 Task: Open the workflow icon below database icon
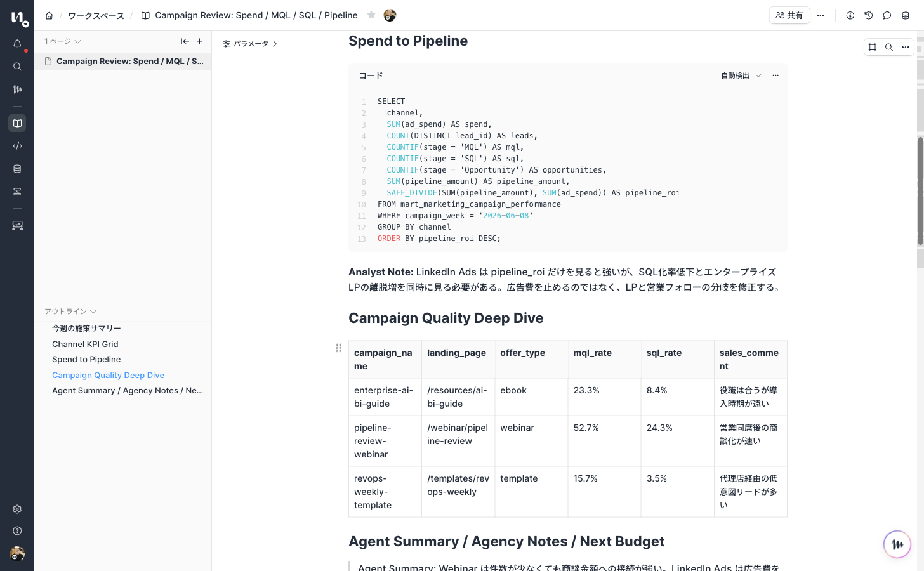click(17, 192)
